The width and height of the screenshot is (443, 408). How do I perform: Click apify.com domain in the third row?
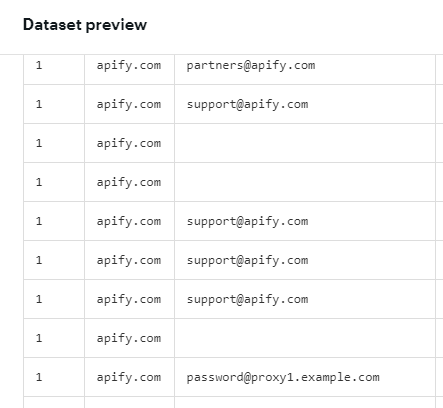click(x=129, y=143)
